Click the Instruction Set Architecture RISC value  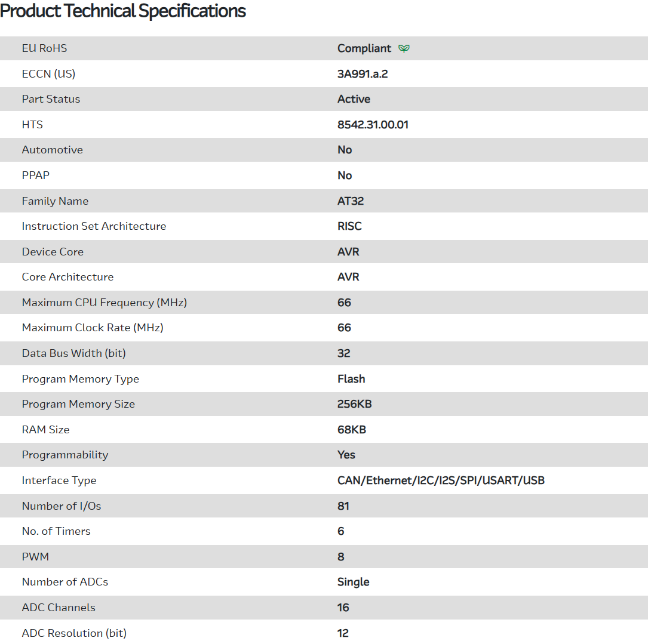349,226
